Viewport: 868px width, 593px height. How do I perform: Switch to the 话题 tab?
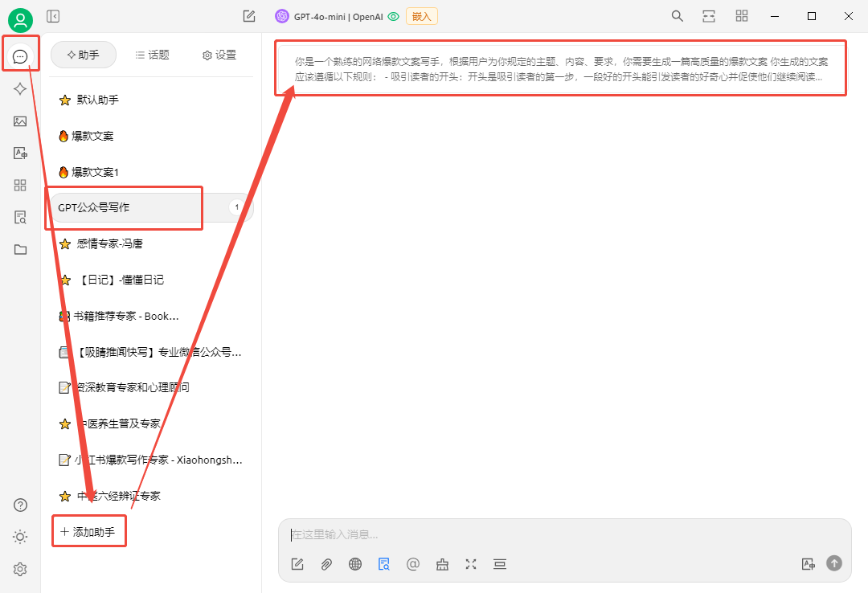pyautogui.click(x=152, y=55)
